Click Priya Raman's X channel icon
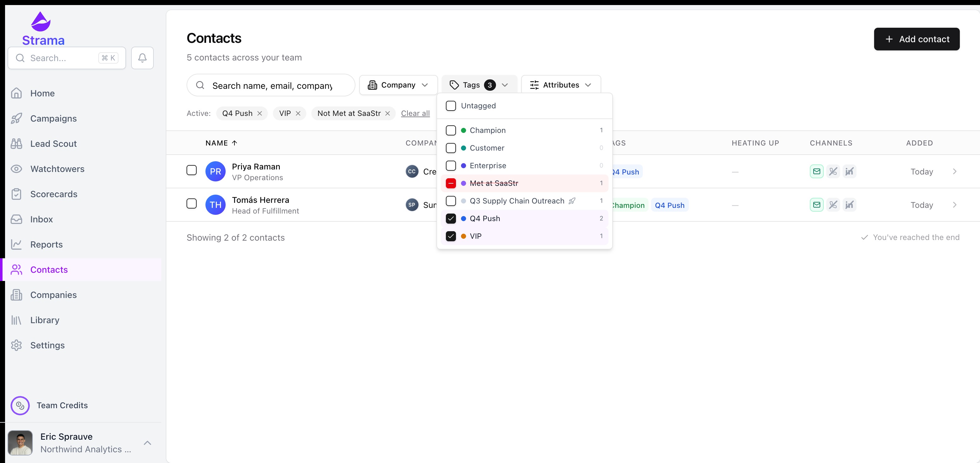The height and width of the screenshot is (463, 980). point(833,171)
